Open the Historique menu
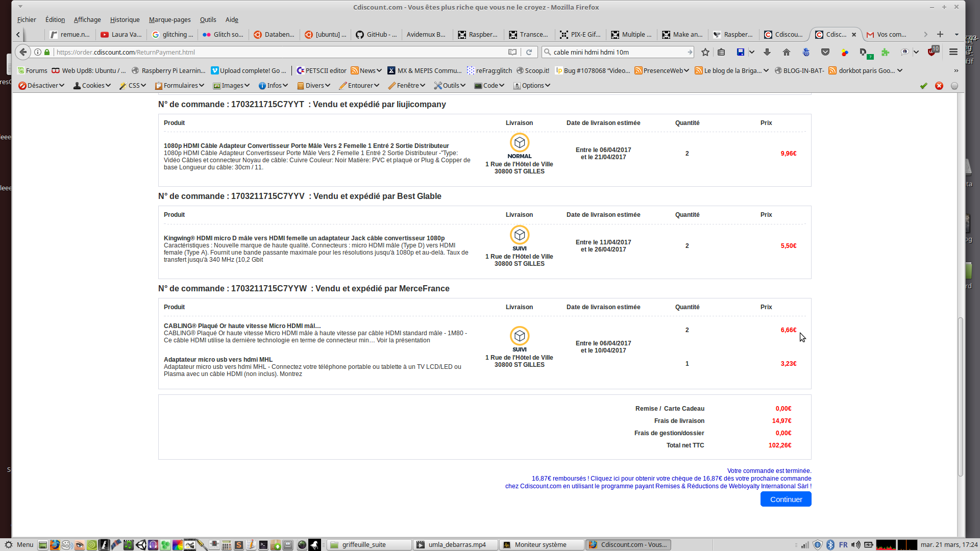 point(125,19)
